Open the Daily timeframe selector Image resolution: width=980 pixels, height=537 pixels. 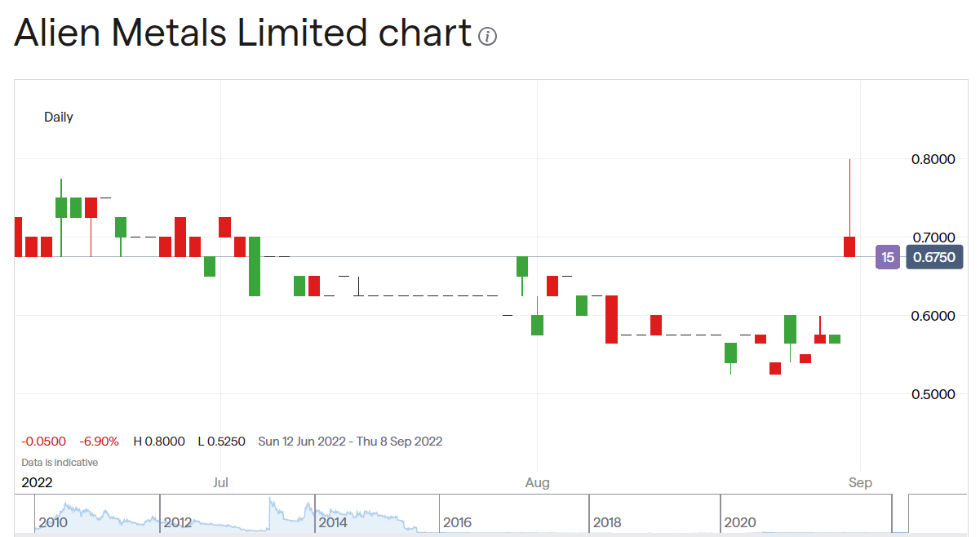pos(59,117)
